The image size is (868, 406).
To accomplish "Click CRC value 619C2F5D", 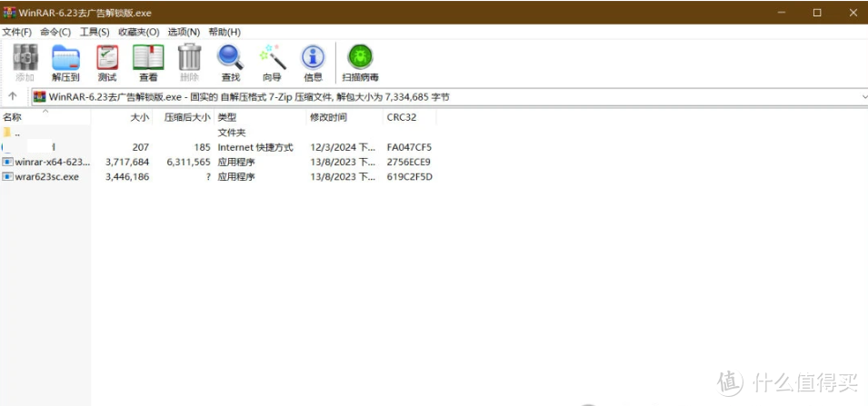I will pos(409,177).
